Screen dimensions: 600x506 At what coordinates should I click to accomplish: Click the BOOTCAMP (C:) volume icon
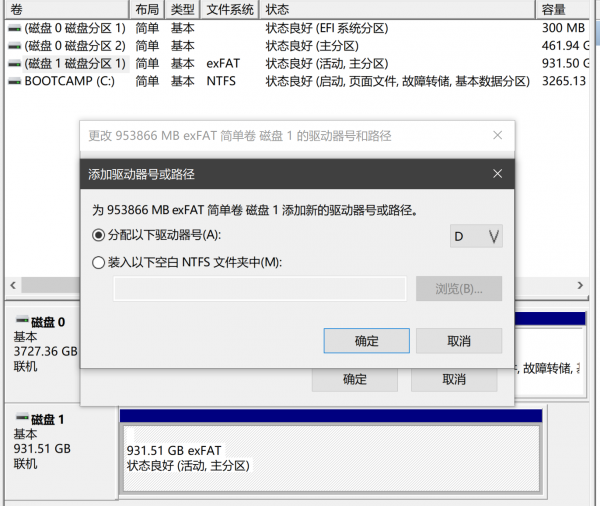click(15, 81)
